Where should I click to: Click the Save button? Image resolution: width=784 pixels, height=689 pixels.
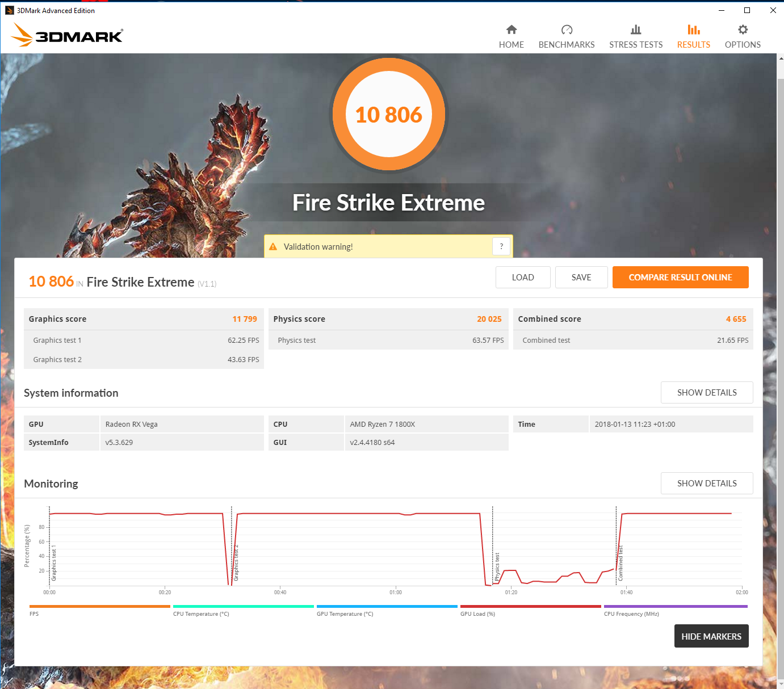click(581, 277)
